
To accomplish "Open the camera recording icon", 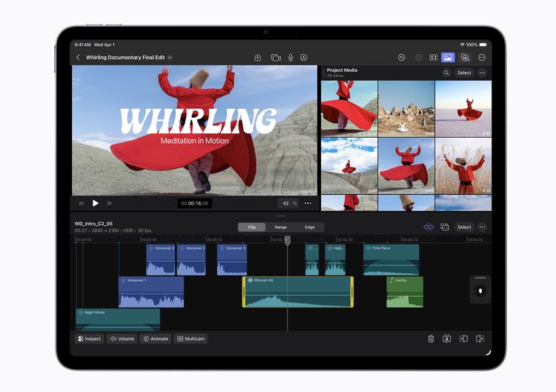I will (276, 57).
